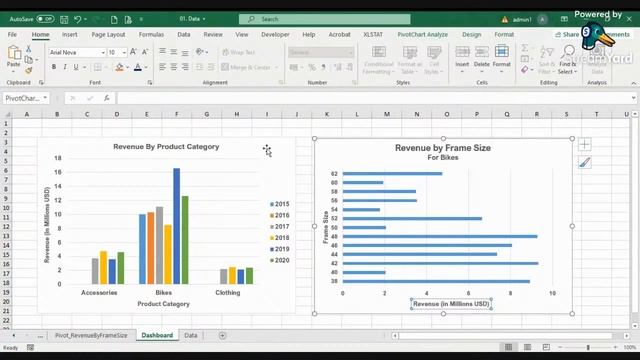The image size is (640, 360).
Task: Select the column F header
Action: 176,114
